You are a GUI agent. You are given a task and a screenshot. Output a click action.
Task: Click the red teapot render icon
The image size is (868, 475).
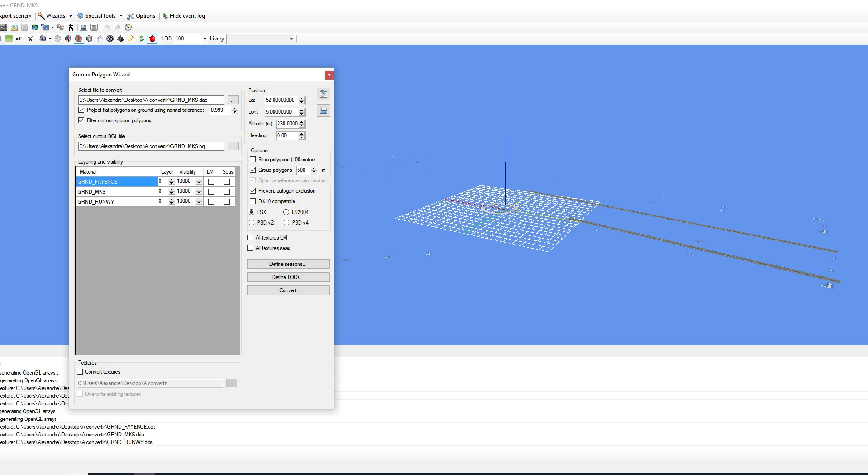tap(152, 39)
